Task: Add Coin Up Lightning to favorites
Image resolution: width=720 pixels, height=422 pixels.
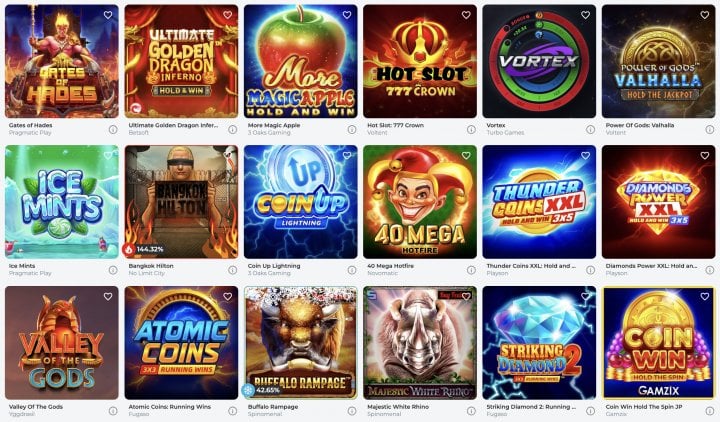Action: 347,156
